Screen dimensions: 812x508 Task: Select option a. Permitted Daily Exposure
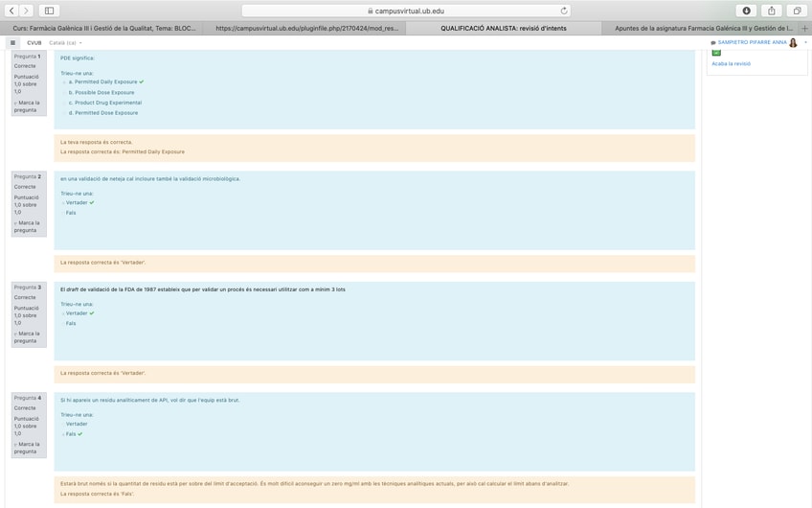pyautogui.click(x=65, y=81)
